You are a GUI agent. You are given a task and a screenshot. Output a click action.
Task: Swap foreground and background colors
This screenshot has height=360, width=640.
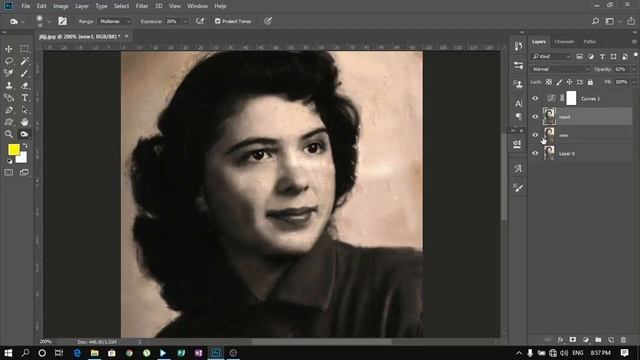[x=25, y=145]
